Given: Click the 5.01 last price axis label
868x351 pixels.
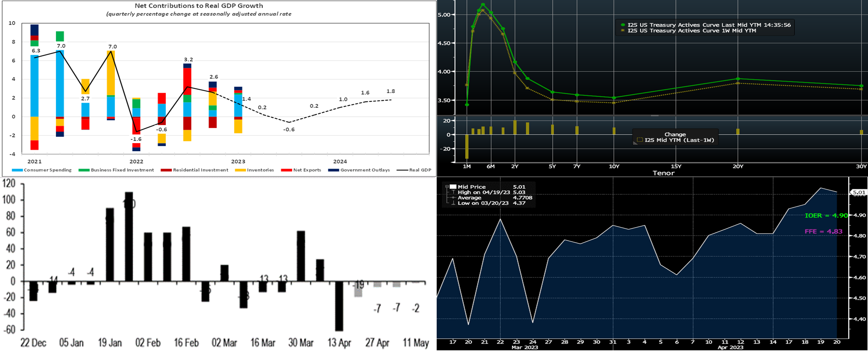Looking at the screenshot, I should point(858,192).
